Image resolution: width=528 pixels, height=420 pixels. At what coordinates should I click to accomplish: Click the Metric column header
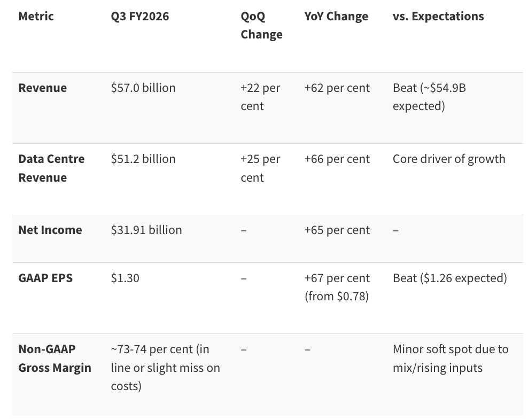36,16
